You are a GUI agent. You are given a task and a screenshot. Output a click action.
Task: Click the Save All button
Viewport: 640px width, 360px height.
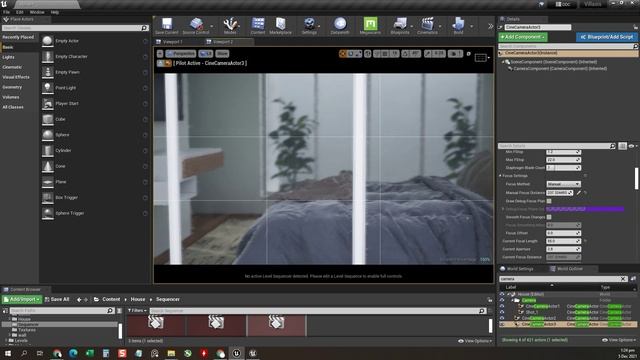coord(57,299)
